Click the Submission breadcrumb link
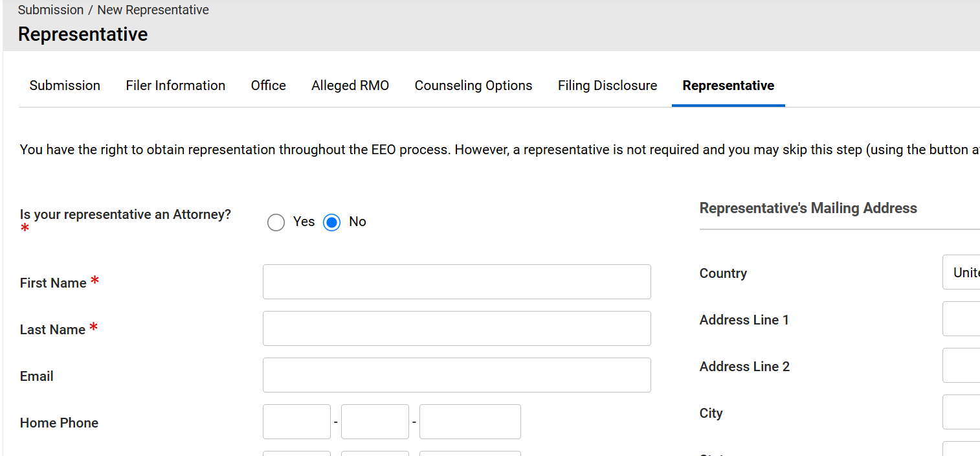Viewport: 980px width, 456px height. [50, 10]
